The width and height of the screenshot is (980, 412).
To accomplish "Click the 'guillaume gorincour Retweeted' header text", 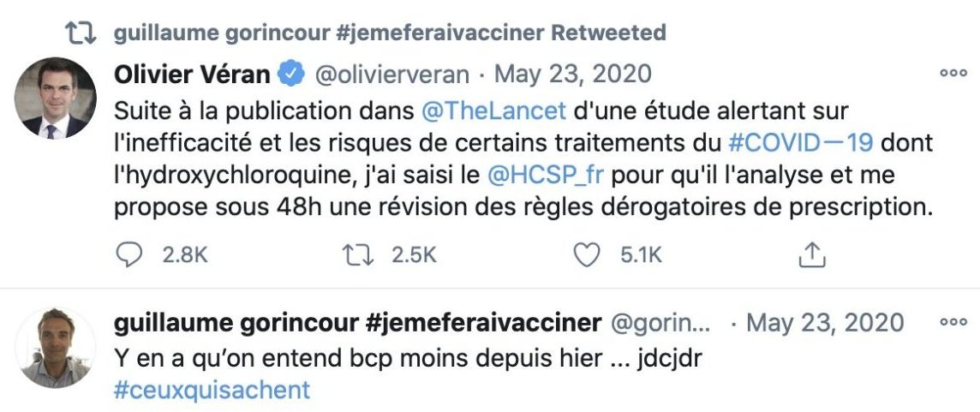I will coord(390,33).
